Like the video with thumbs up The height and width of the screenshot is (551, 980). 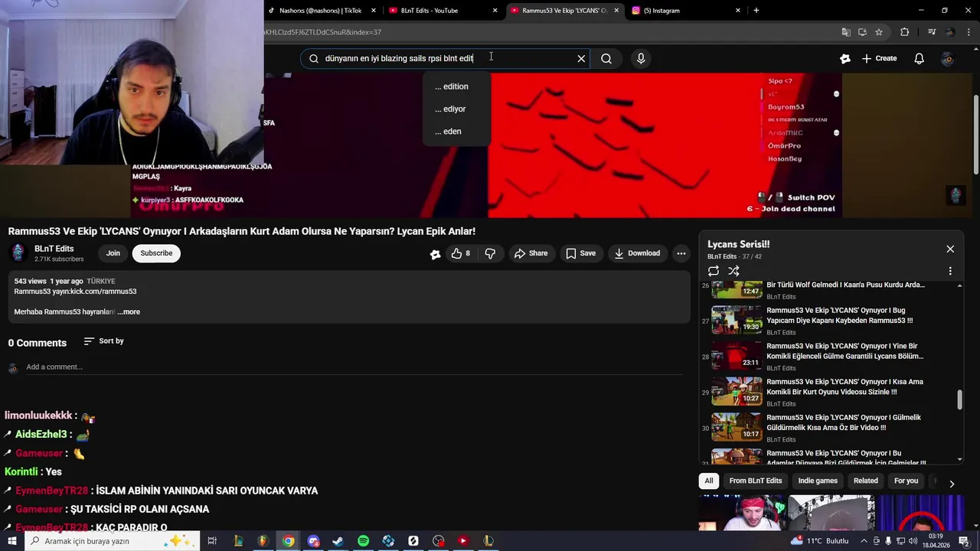coord(461,253)
